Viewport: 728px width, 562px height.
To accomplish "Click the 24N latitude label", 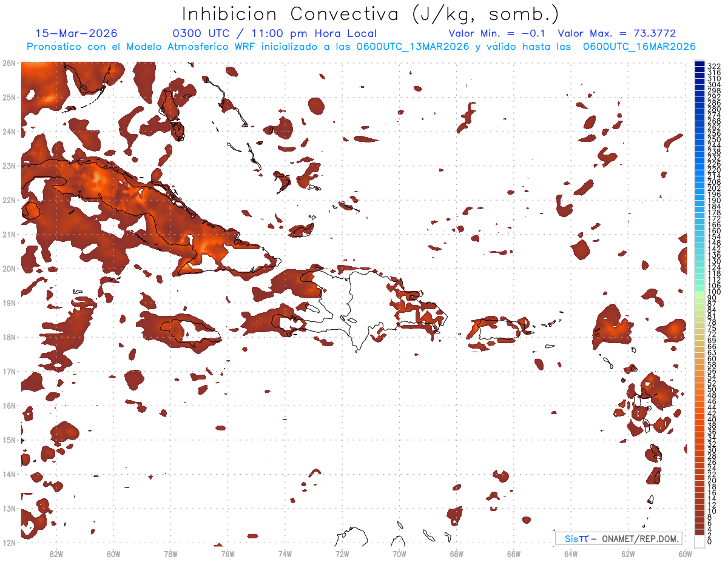I will point(8,131).
